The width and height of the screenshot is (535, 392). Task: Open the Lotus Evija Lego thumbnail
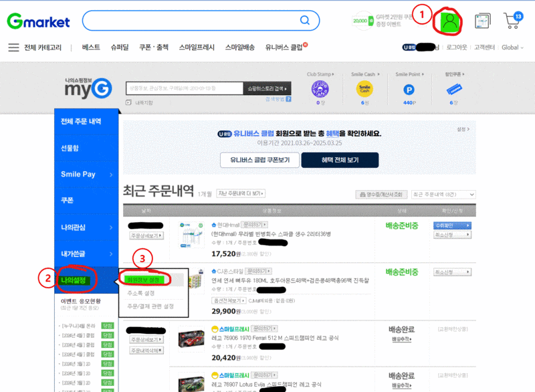191,383
